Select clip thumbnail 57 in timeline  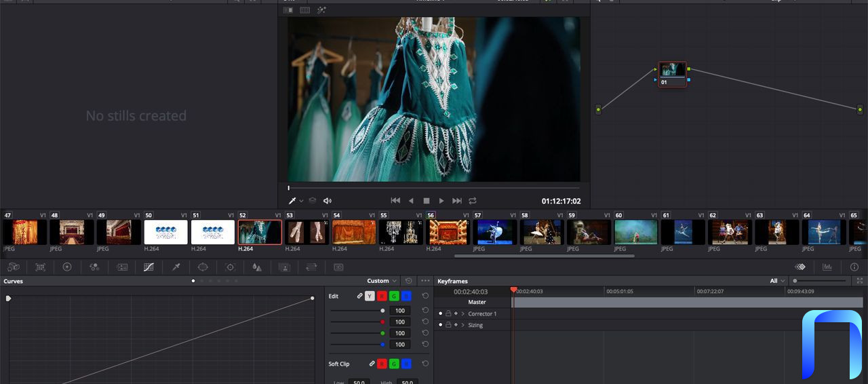click(495, 232)
